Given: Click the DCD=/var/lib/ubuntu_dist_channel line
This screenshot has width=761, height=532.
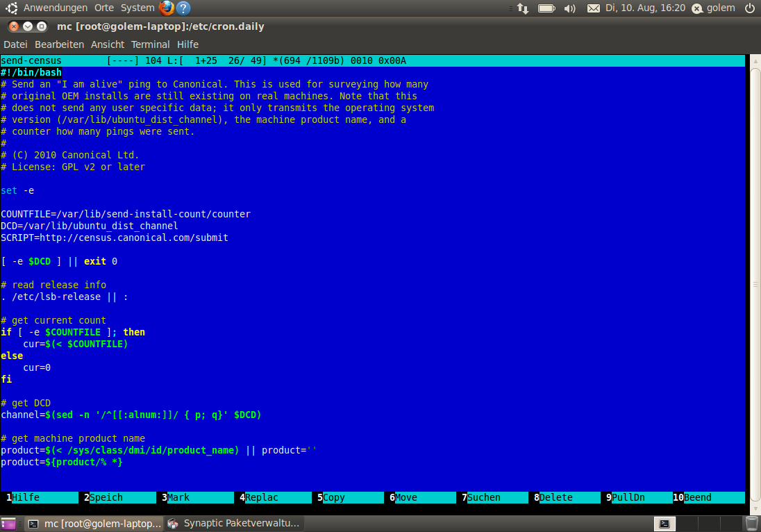Looking at the screenshot, I should click(x=90, y=226).
